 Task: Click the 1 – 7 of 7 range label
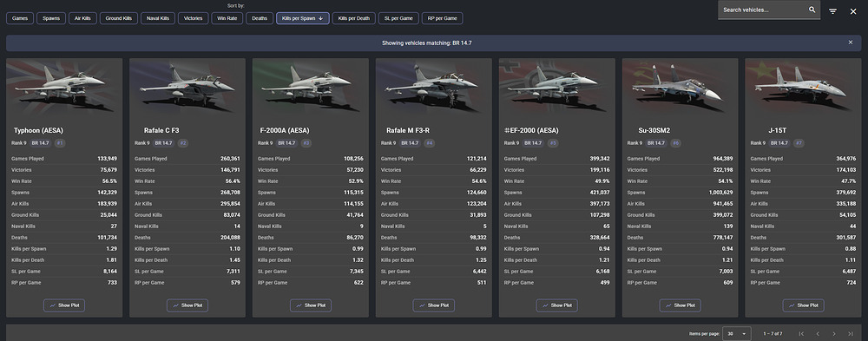click(773, 334)
